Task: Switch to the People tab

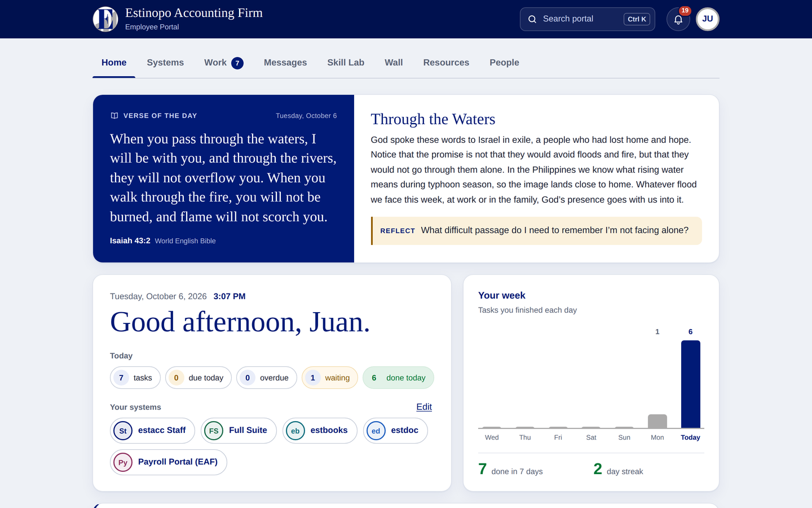Action: tap(504, 63)
